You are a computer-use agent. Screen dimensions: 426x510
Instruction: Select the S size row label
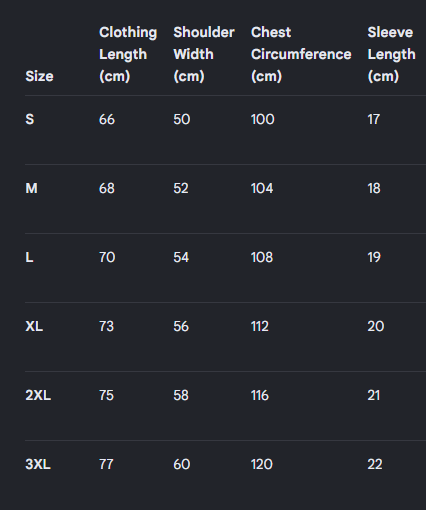point(30,119)
